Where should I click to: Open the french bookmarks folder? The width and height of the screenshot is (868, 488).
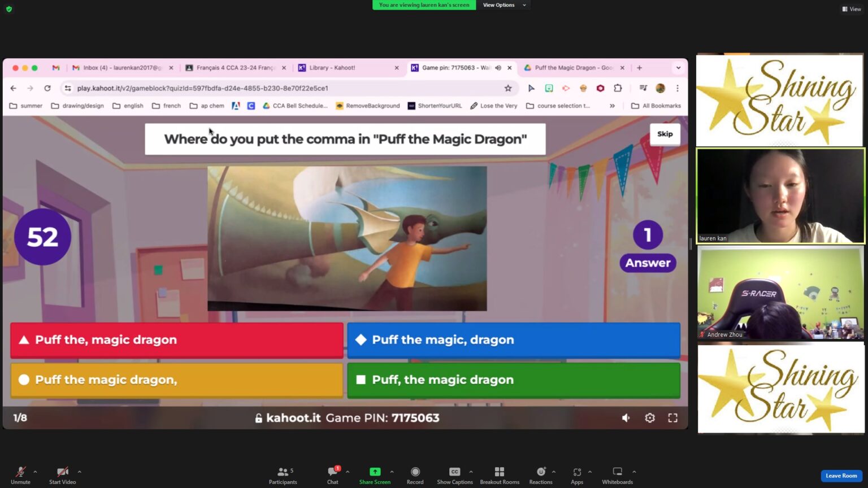pos(166,106)
